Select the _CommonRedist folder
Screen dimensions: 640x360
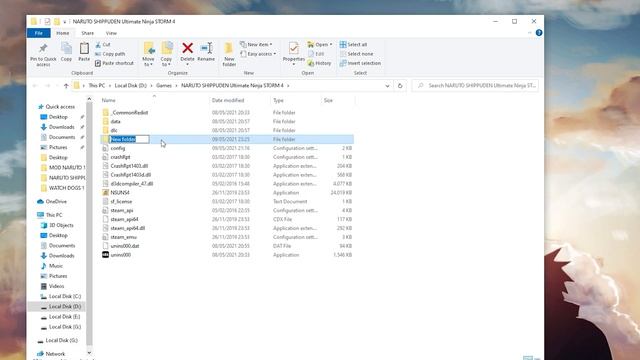pyautogui.click(x=129, y=113)
